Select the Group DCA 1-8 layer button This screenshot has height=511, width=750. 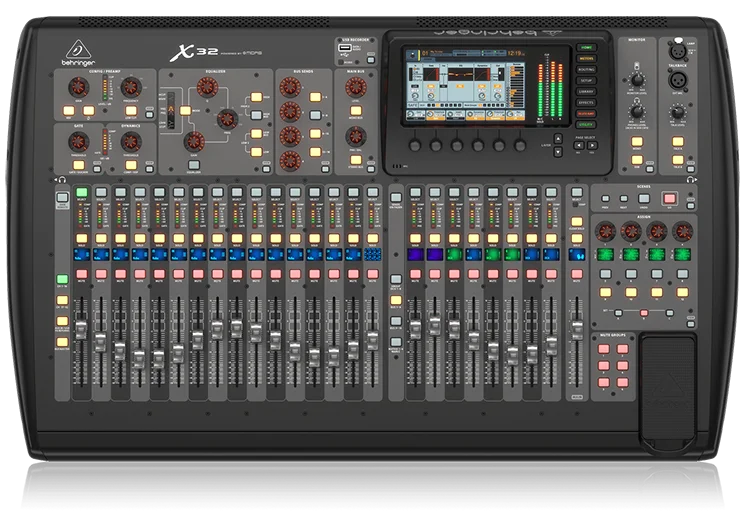(396, 279)
